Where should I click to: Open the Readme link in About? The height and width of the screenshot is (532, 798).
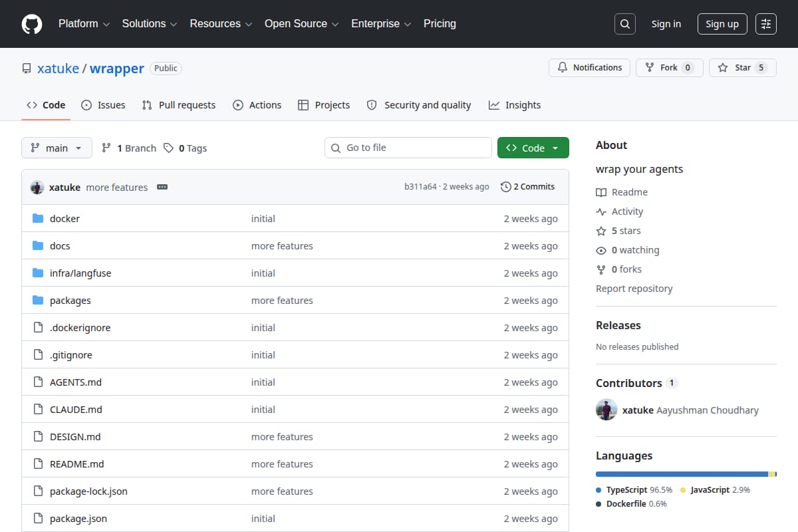point(622,192)
